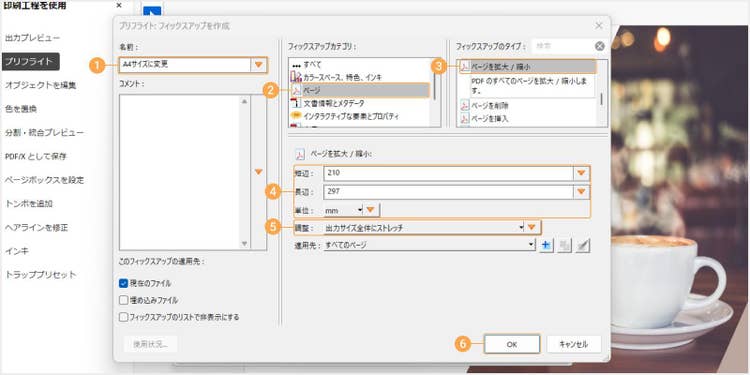Open ページボックスを設定 tool
Screen dimensions: 750x375
pos(44,180)
